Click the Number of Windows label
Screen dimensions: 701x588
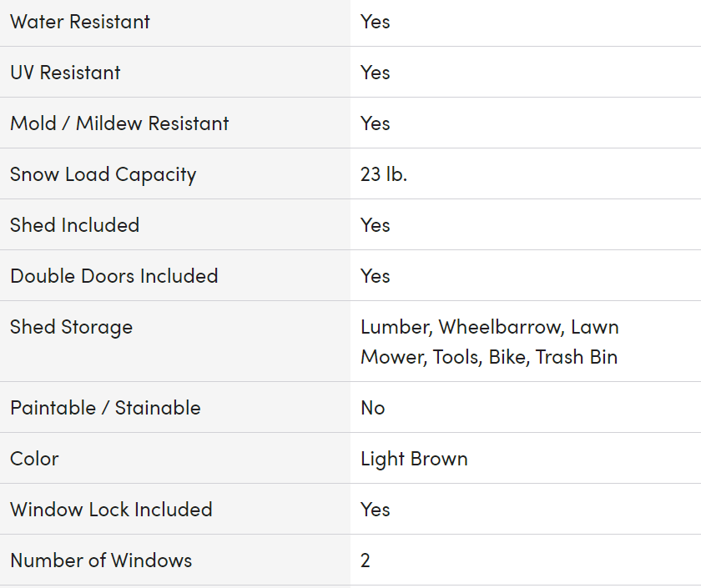point(101,560)
